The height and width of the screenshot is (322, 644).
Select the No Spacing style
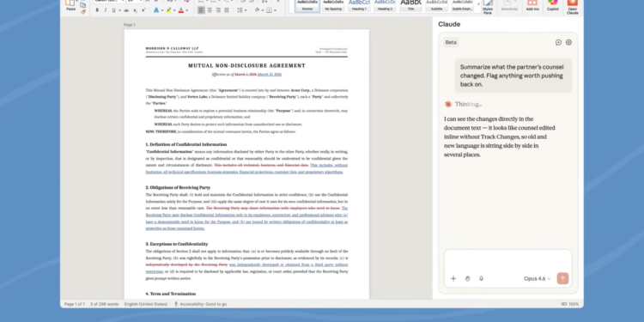(333, 5)
